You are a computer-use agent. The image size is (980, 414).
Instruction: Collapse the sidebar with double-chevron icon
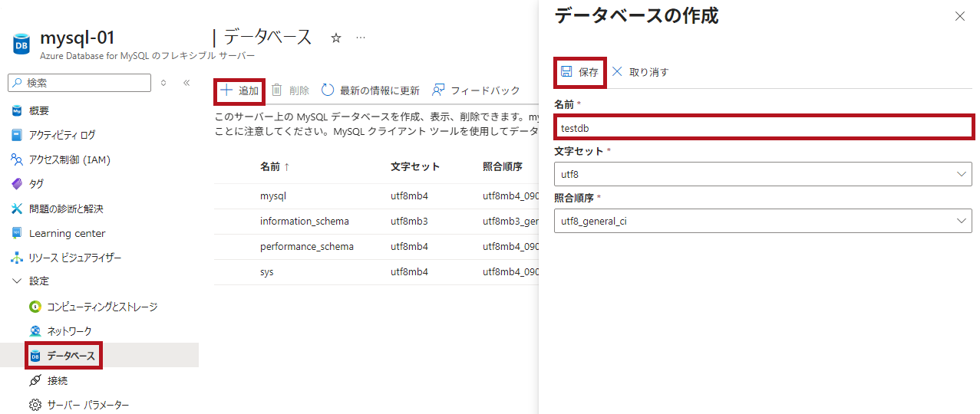[186, 83]
